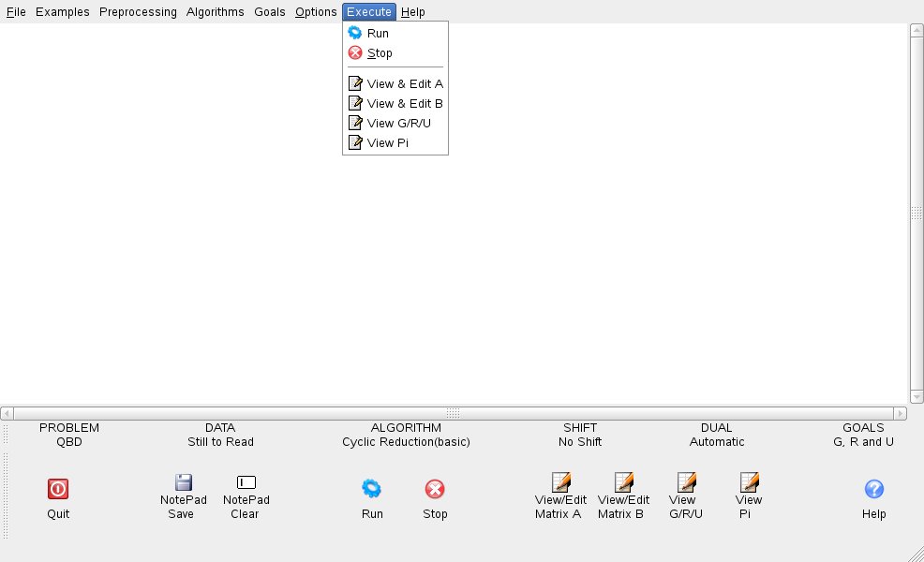Click the vertical scrollbar down arrow
This screenshot has width=924, height=562.
916,397
